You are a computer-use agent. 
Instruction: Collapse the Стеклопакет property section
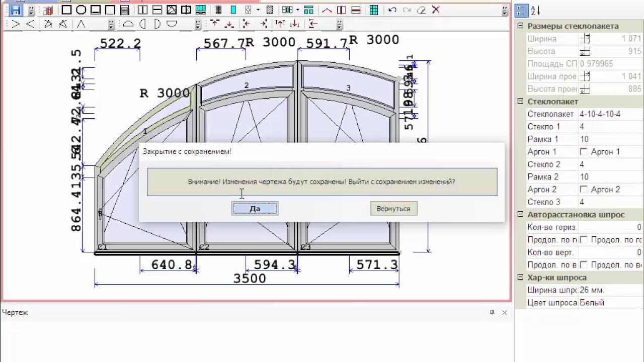(x=521, y=102)
